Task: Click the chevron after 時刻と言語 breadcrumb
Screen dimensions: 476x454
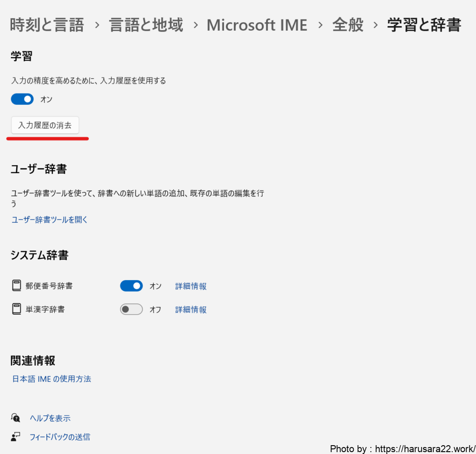Action: (x=97, y=25)
